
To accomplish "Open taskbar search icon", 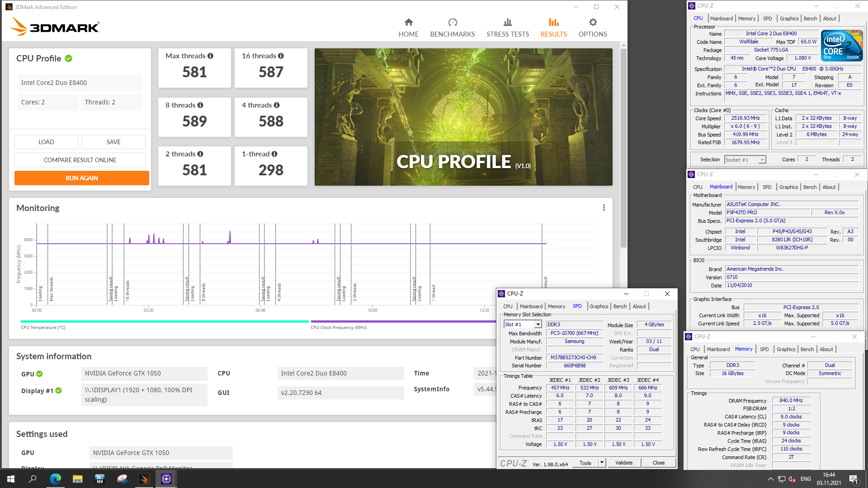I will click(x=33, y=479).
